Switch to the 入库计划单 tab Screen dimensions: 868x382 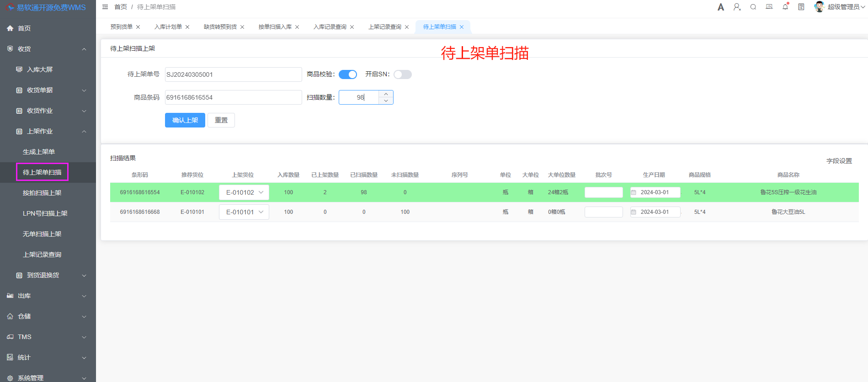(168, 27)
